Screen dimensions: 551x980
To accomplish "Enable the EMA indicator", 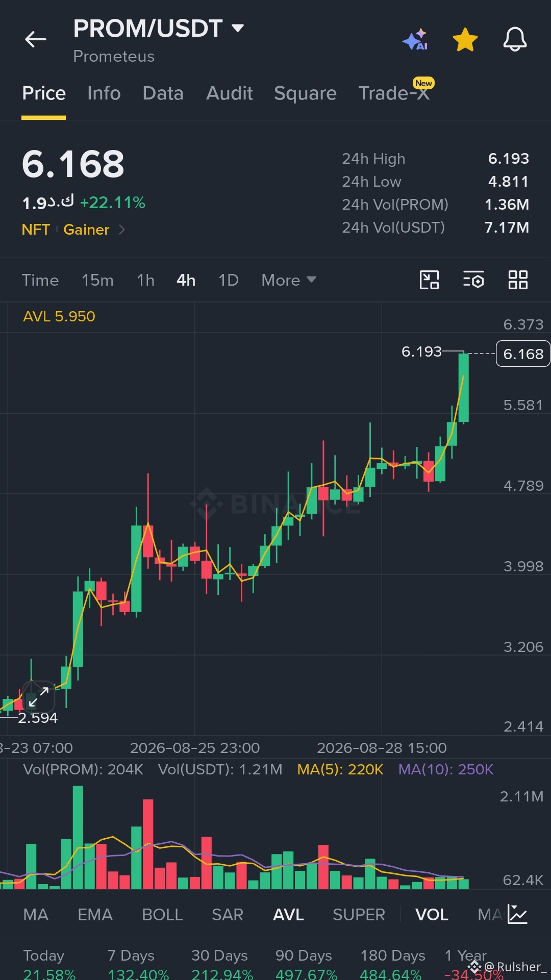I will tap(95, 915).
